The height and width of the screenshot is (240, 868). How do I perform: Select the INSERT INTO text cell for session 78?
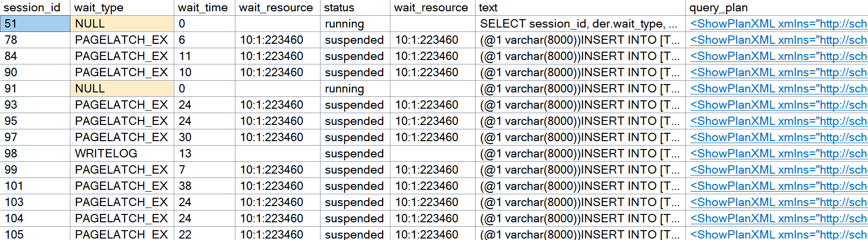(x=579, y=40)
